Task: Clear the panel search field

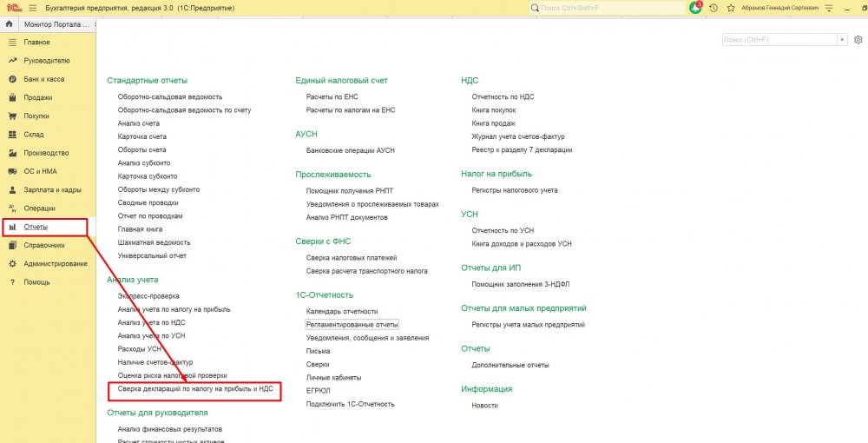Action: coord(842,40)
